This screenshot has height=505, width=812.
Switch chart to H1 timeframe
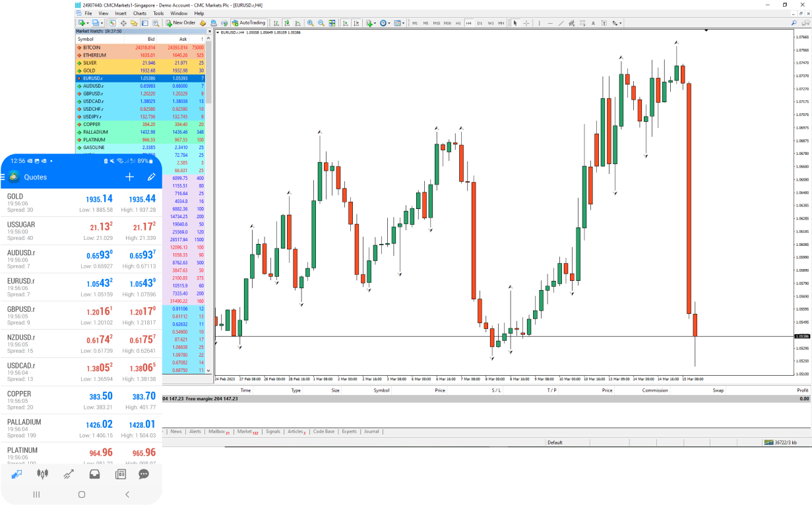[458, 23]
